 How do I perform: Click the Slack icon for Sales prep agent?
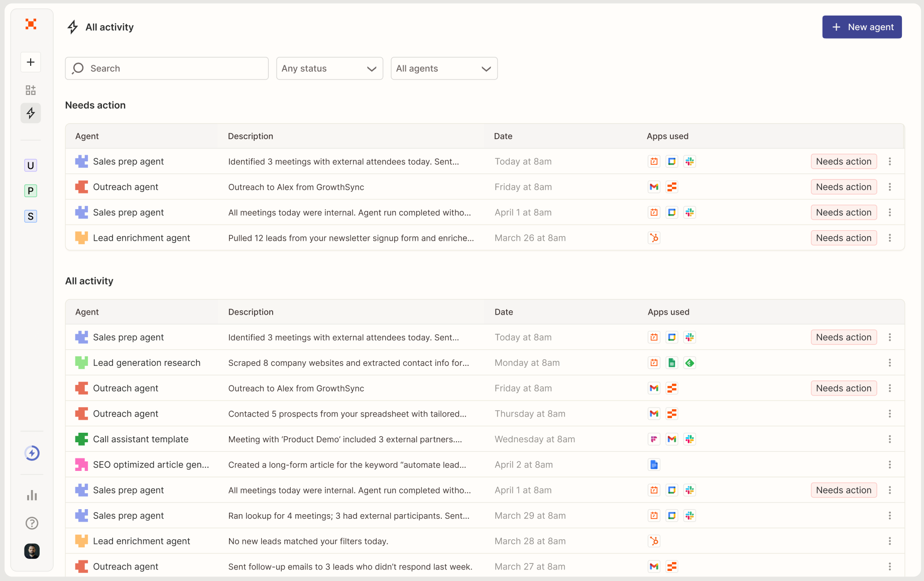(x=690, y=161)
